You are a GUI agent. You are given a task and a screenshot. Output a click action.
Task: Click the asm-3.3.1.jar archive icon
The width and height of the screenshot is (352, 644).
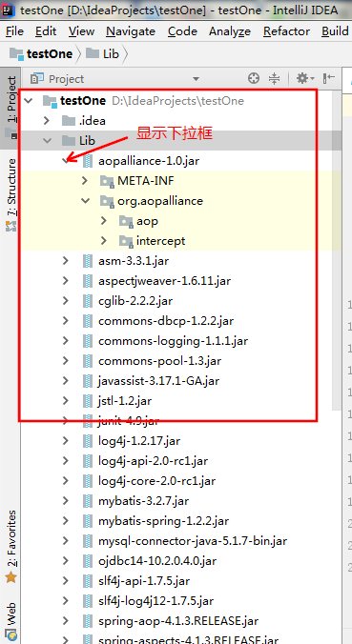pos(88,261)
